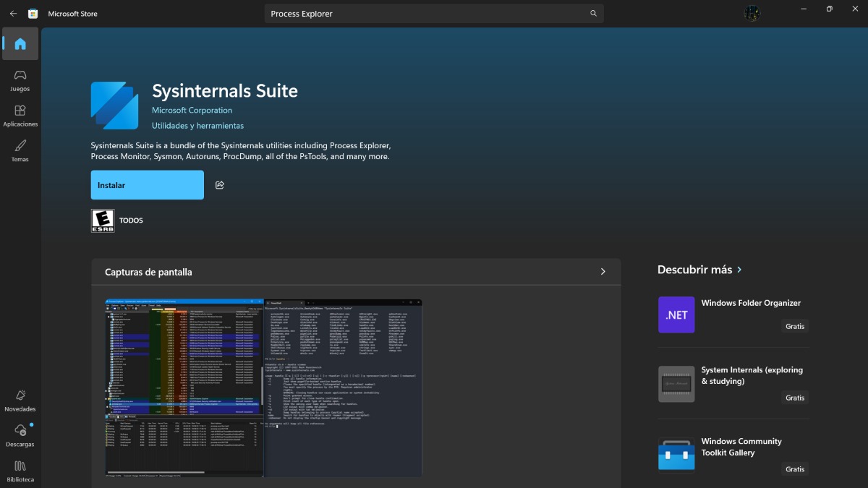
Task: Open the Novedades icon in the sidebar
Action: 20,397
